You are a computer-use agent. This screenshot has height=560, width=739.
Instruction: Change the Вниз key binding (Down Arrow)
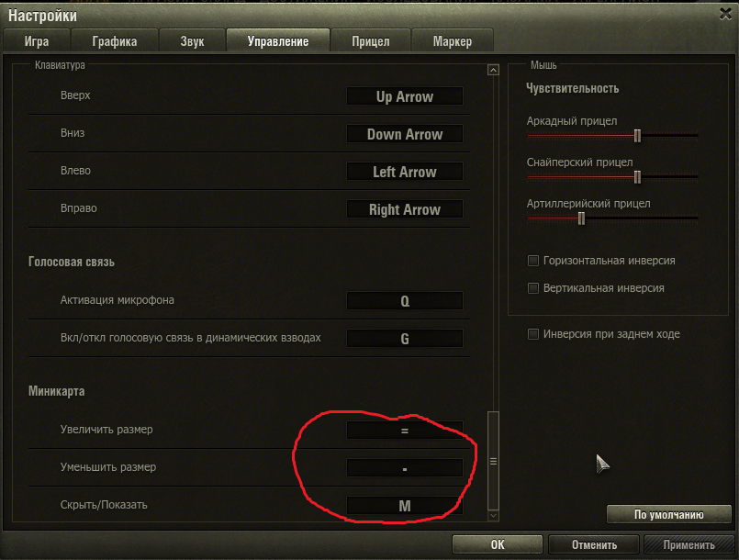[404, 134]
